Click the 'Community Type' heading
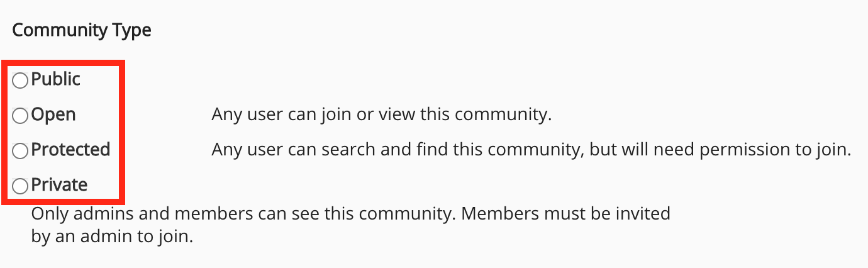868x268 pixels. tap(82, 30)
